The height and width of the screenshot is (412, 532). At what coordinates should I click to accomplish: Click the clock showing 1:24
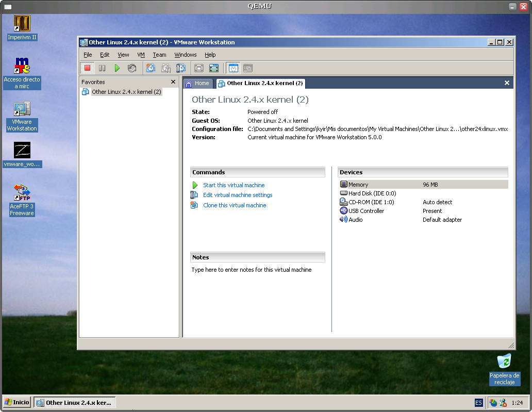pyautogui.click(x=517, y=403)
